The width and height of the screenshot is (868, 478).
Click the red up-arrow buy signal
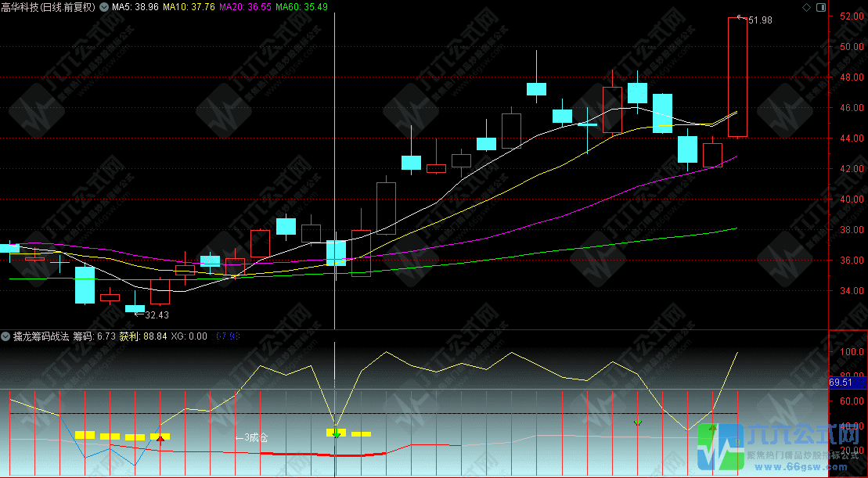click(x=160, y=438)
